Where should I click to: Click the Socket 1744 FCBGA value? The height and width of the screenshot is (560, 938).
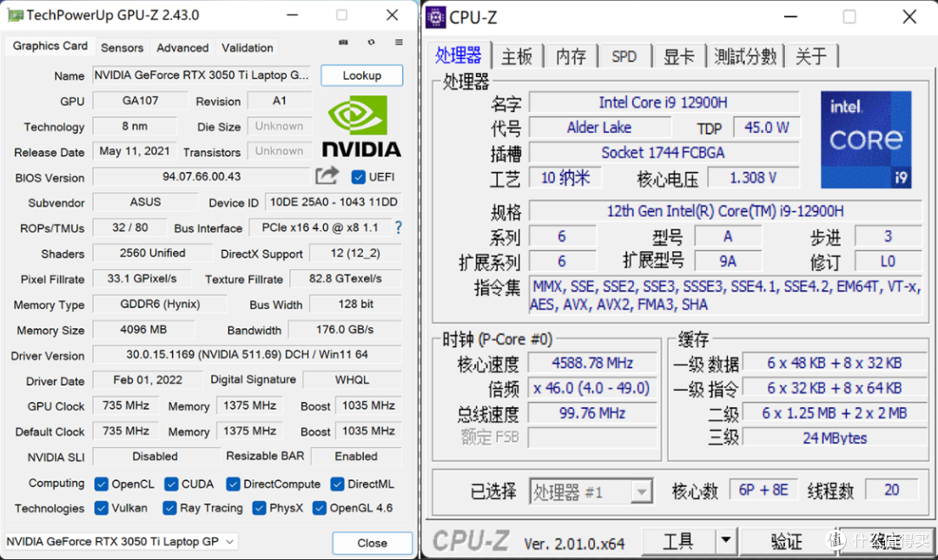664,153
